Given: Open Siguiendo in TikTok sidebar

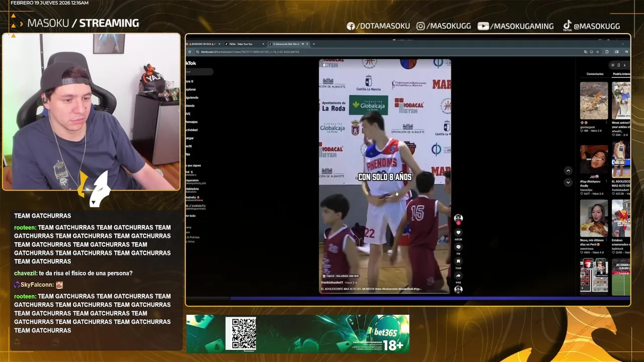Looking at the screenshot, I should pos(192,98).
